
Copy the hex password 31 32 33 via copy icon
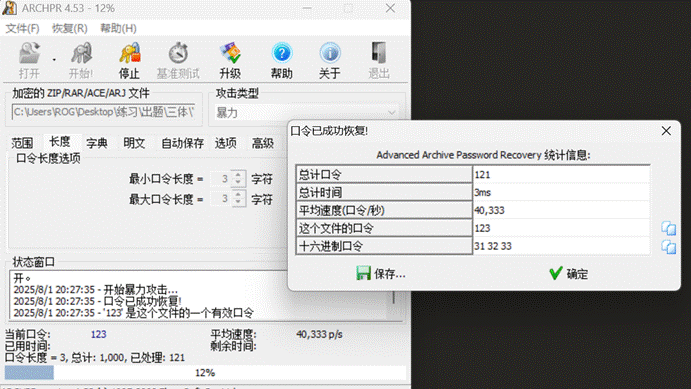[669, 247]
